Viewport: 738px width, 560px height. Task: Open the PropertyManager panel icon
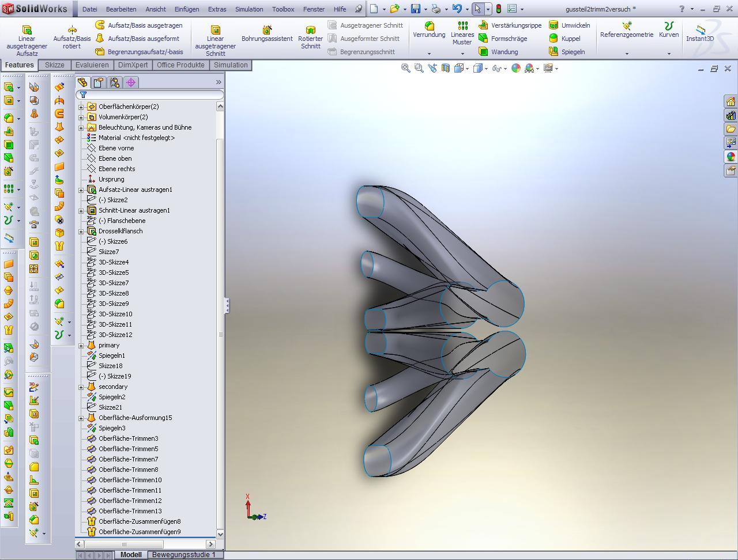pyautogui.click(x=99, y=82)
